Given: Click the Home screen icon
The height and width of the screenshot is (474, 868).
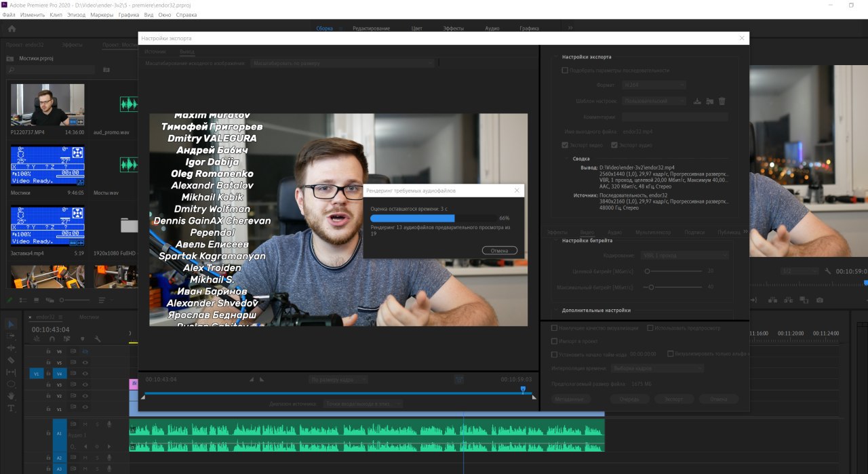Looking at the screenshot, I should 12,28.
